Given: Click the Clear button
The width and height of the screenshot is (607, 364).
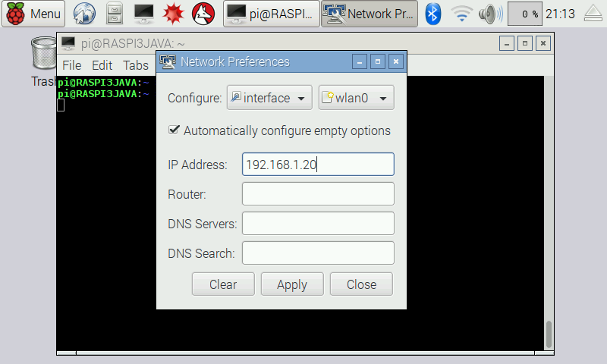Looking at the screenshot, I should click(223, 284).
